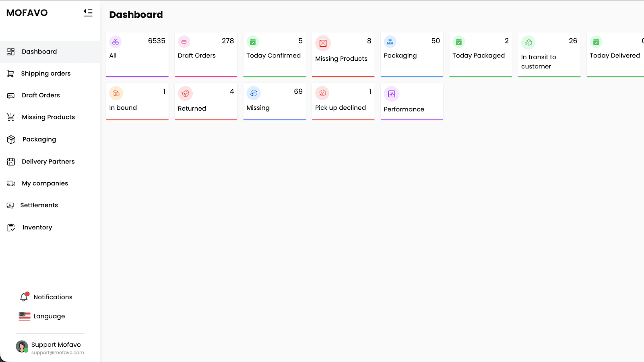
Task: Click the 6535 count on All card
Action: 157,41
